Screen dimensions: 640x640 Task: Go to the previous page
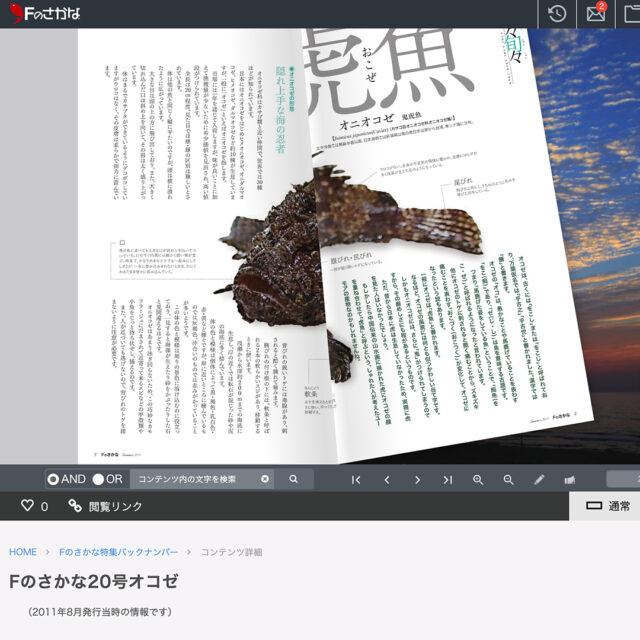(387, 480)
